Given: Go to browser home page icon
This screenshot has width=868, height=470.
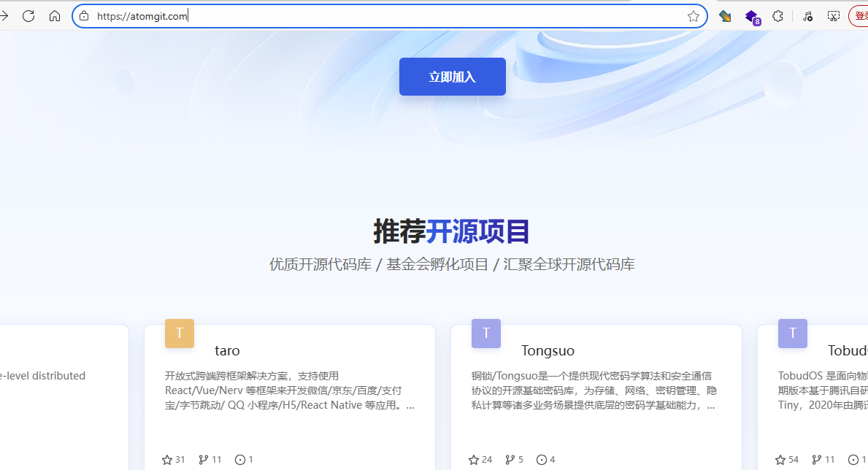Looking at the screenshot, I should click(54, 16).
